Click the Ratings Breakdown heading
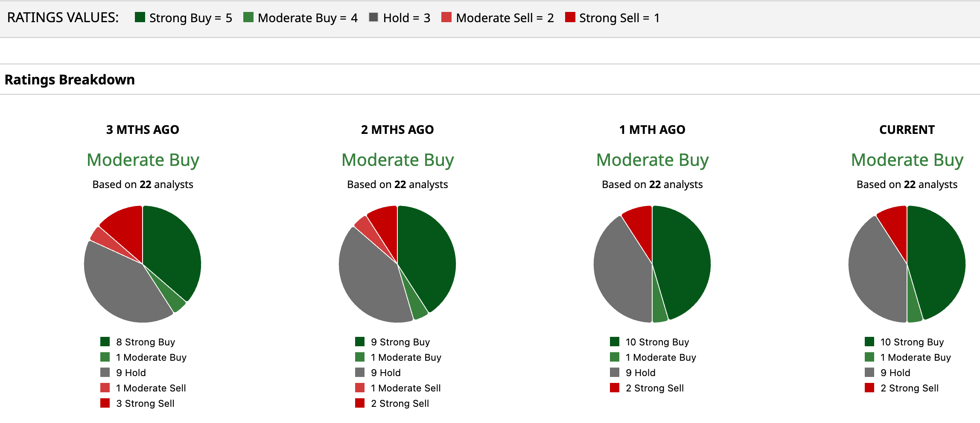 click(70, 80)
